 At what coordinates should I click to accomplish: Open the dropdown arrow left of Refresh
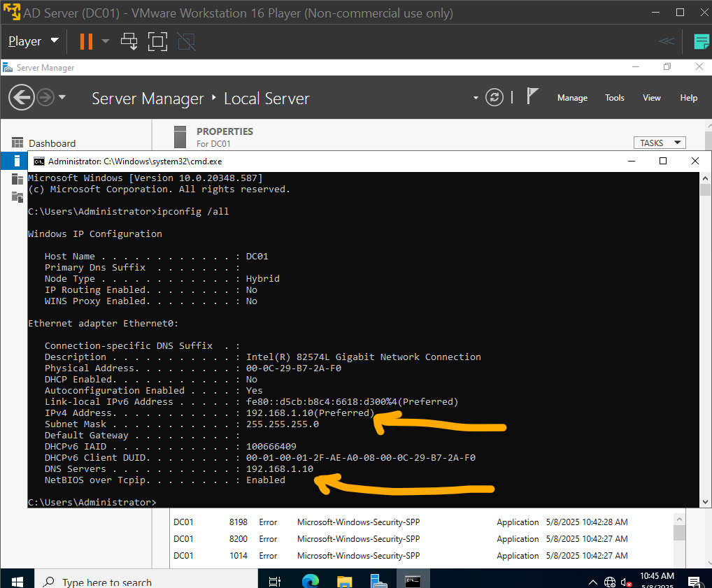[x=476, y=98]
